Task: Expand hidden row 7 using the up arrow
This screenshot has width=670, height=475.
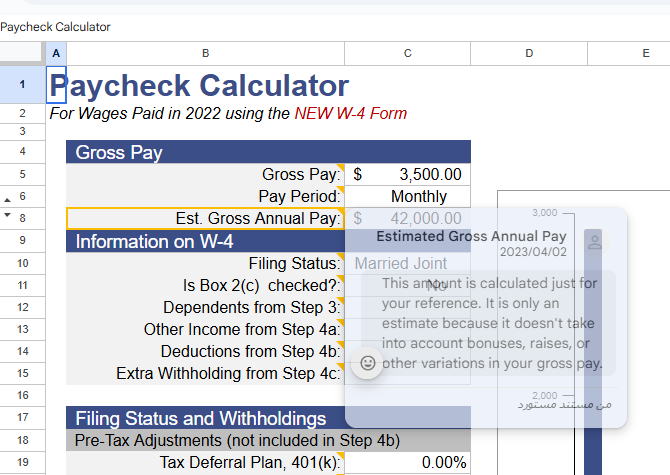Action: pos(7,199)
